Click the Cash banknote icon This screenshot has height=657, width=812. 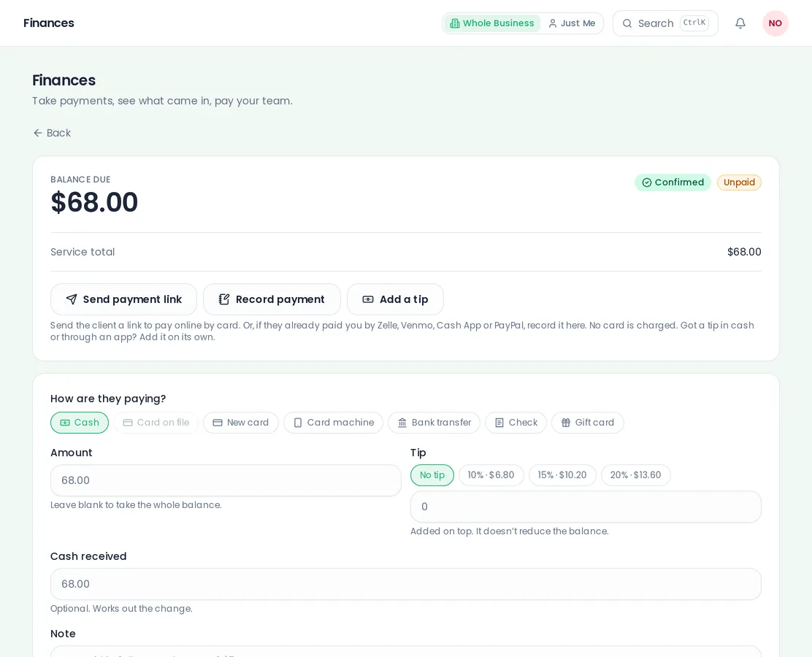(x=65, y=423)
